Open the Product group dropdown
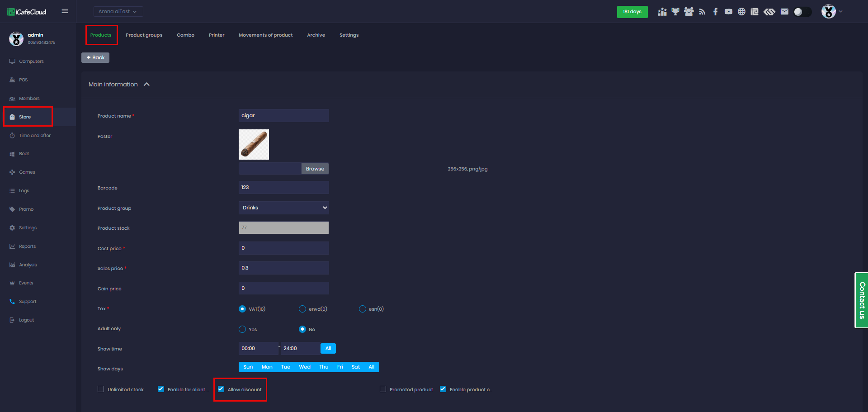Viewport: 868px width, 412px height. (283, 208)
